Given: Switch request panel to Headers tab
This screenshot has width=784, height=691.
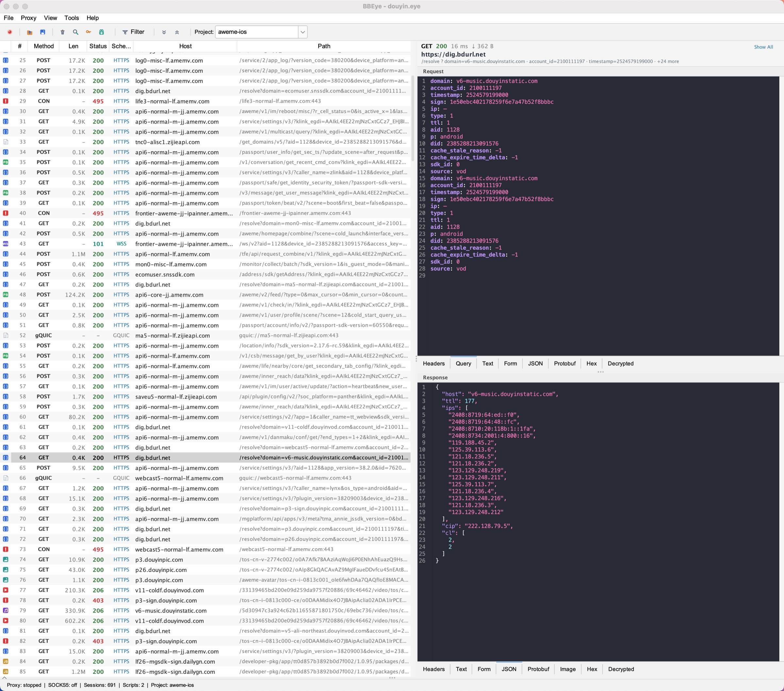Looking at the screenshot, I should (433, 363).
